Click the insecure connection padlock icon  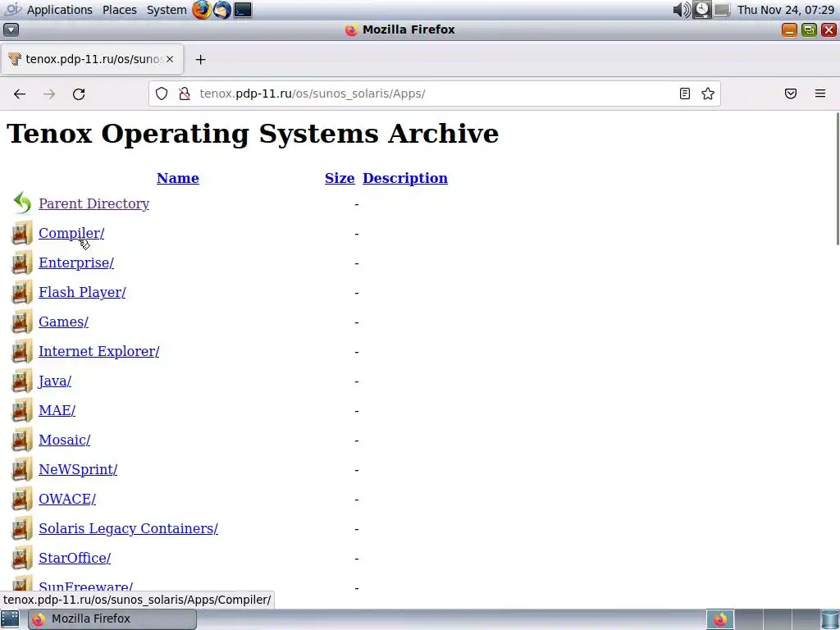point(185,94)
